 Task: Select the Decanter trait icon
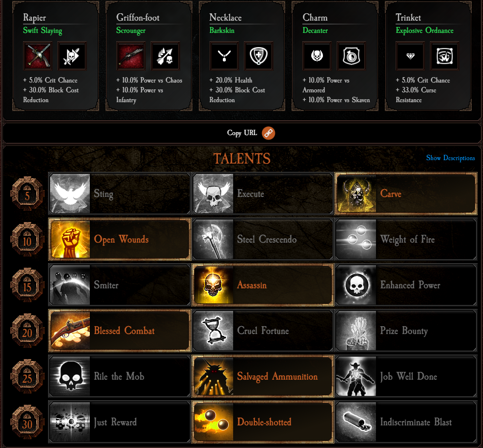click(351, 56)
